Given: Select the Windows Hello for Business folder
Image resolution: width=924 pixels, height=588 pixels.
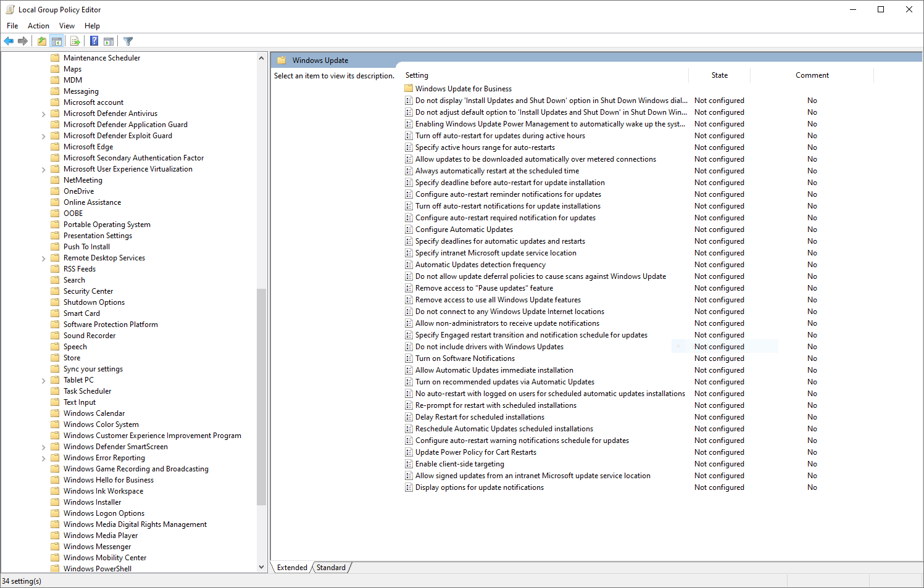Looking at the screenshot, I should 109,480.
